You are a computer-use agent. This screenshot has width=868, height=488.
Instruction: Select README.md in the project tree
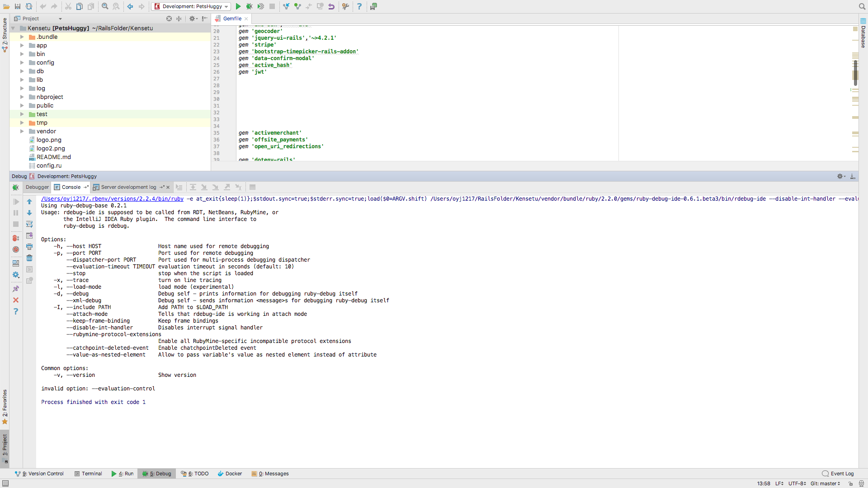click(x=53, y=157)
